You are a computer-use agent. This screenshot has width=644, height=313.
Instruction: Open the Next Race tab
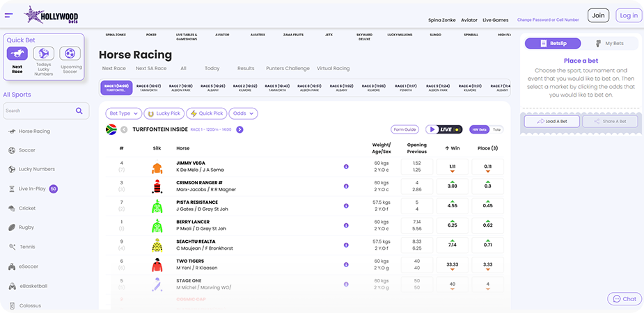click(113, 68)
